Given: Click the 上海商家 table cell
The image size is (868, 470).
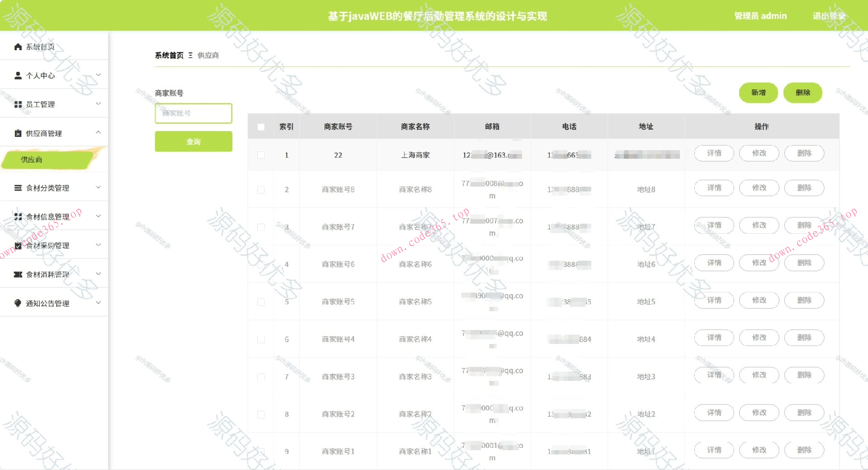Looking at the screenshot, I should pos(415,155).
